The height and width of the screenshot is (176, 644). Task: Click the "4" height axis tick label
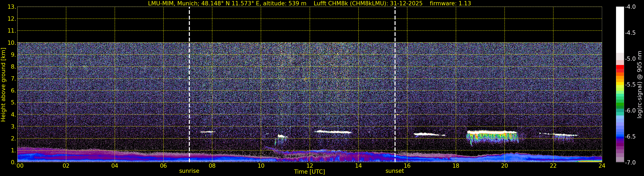tap(13, 115)
